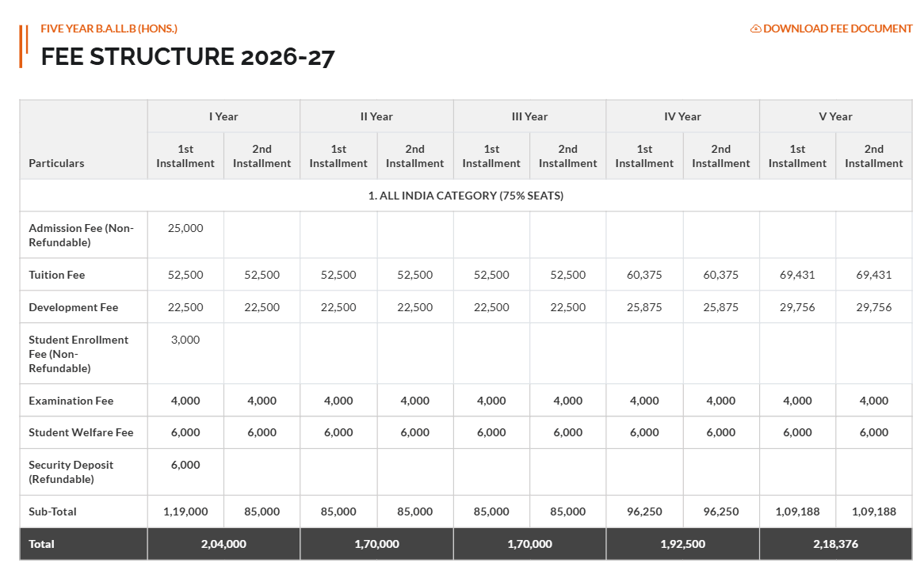Select the I Year column header
924x578 pixels.
223,116
